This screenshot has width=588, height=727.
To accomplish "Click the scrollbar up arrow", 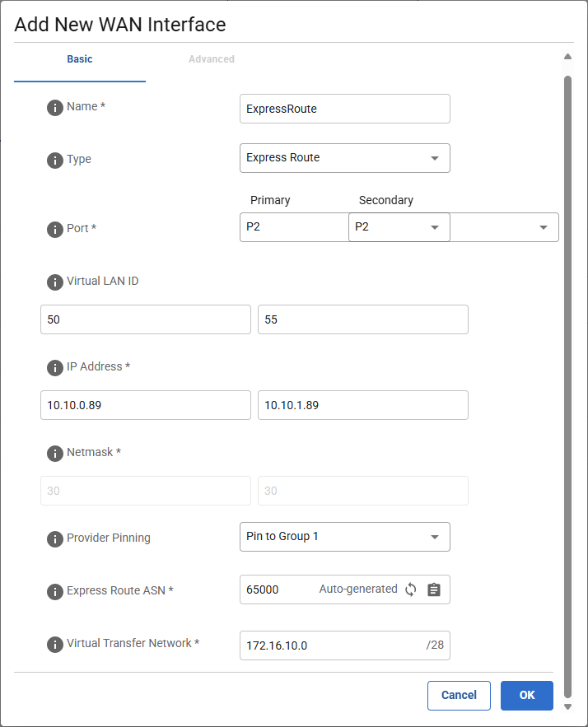I will coord(567,57).
